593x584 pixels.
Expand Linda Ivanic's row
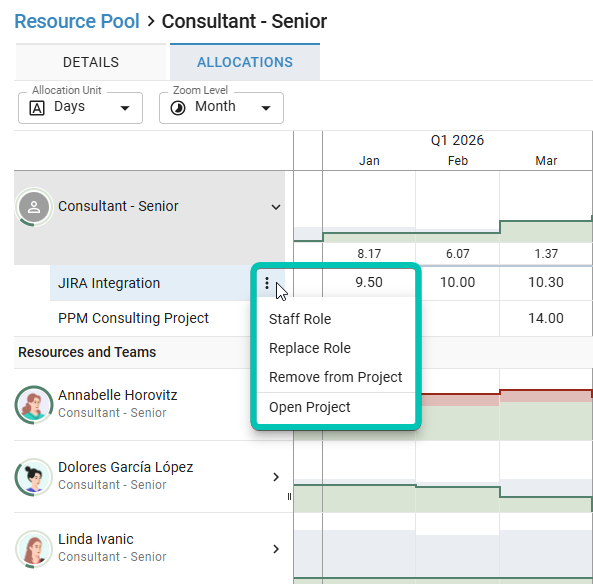(x=276, y=549)
